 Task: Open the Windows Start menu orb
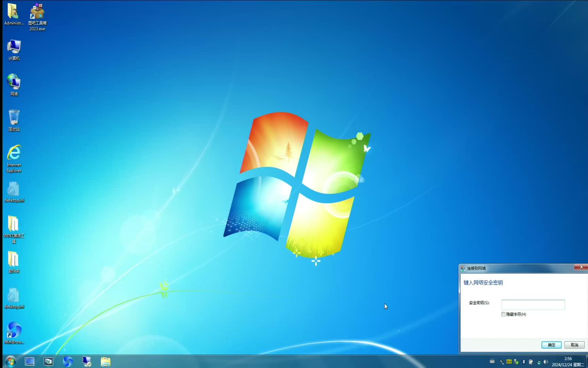pos(11,361)
